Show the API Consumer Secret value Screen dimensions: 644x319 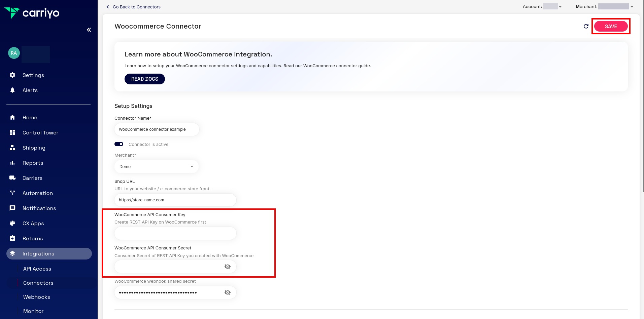pyautogui.click(x=228, y=267)
